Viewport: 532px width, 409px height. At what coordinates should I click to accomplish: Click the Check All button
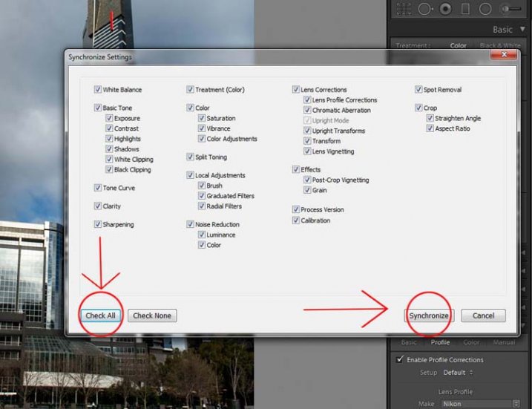click(x=100, y=315)
